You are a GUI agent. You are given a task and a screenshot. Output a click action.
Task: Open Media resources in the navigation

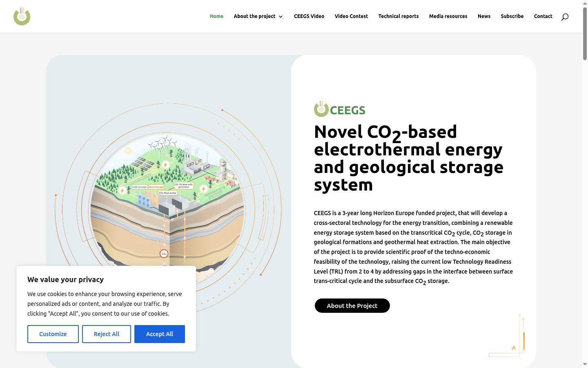click(448, 16)
